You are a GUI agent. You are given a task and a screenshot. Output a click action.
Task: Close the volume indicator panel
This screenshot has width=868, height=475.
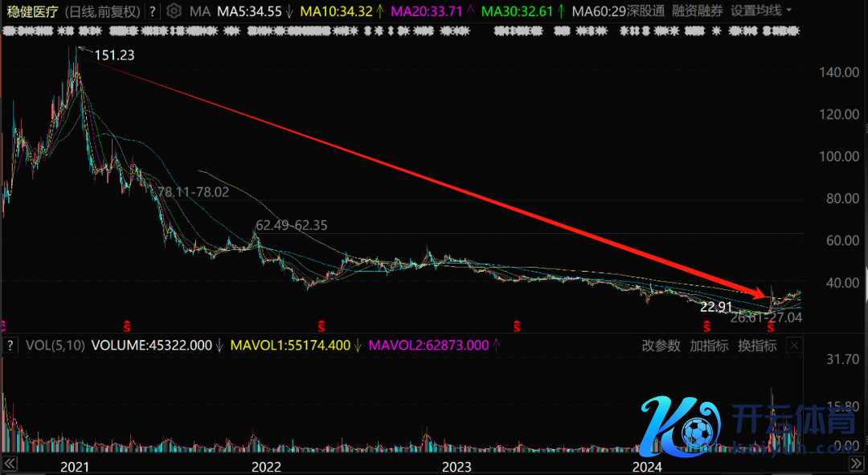[795, 346]
